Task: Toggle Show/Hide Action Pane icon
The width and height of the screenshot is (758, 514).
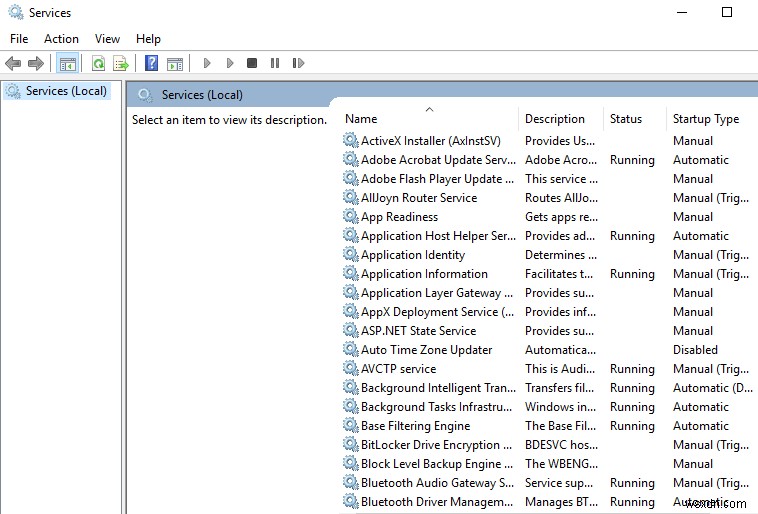Action: tap(175, 63)
